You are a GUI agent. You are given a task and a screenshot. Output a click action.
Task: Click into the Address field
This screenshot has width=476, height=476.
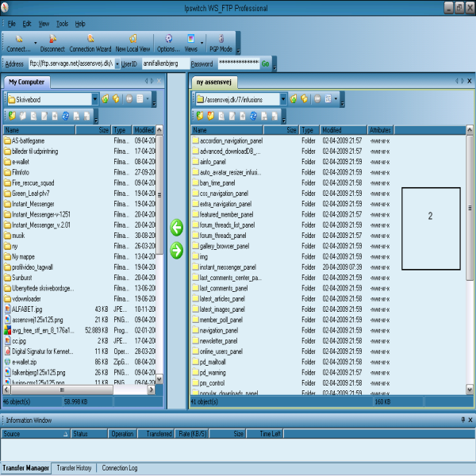(x=71, y=63)
